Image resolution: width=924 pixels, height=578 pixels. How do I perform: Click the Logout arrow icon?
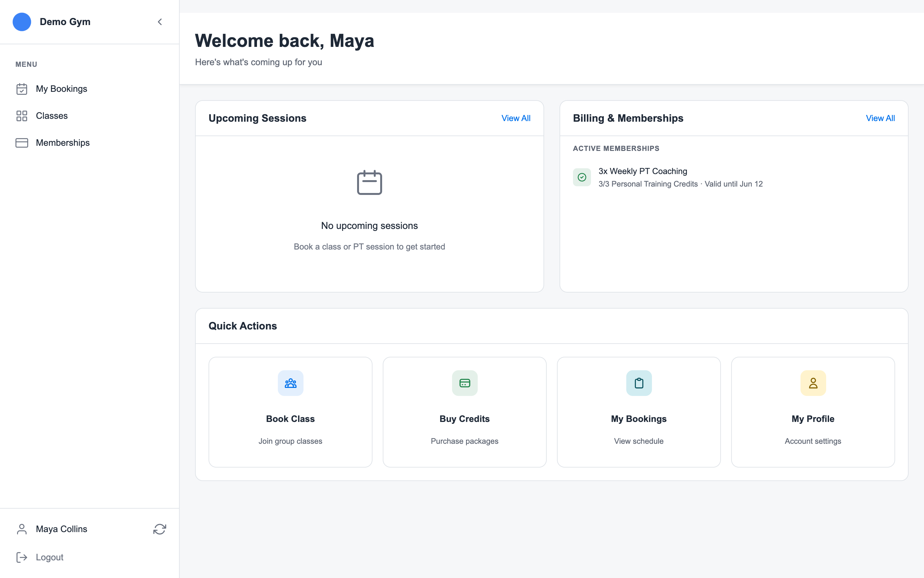pyautogui.click(x=22, y=557)
